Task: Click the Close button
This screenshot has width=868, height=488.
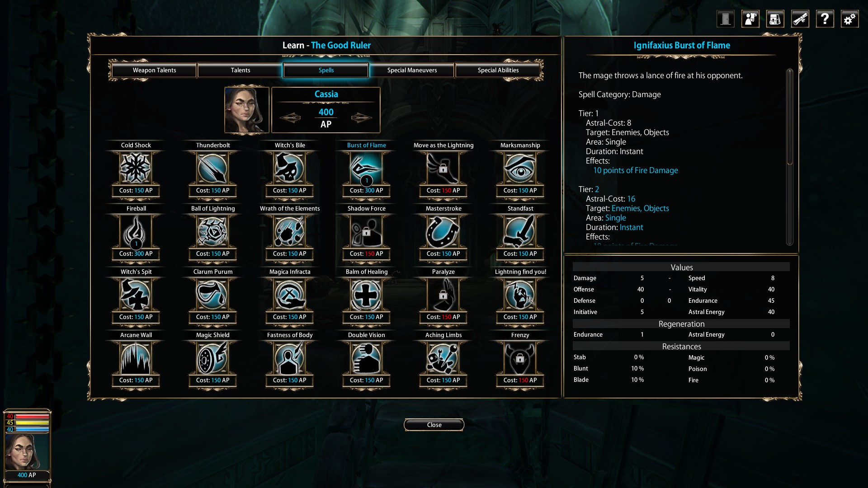Action: [434, 425]
